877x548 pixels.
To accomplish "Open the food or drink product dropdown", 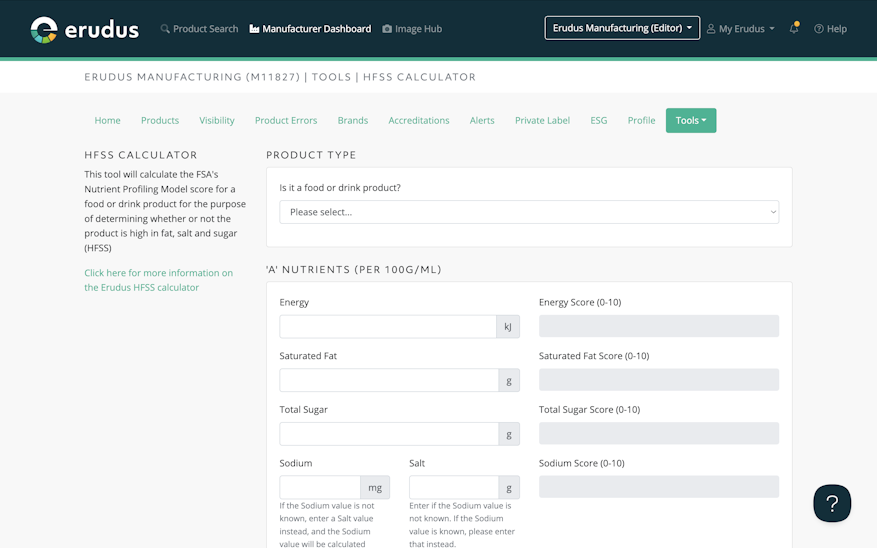I will [x=529, y=212].
